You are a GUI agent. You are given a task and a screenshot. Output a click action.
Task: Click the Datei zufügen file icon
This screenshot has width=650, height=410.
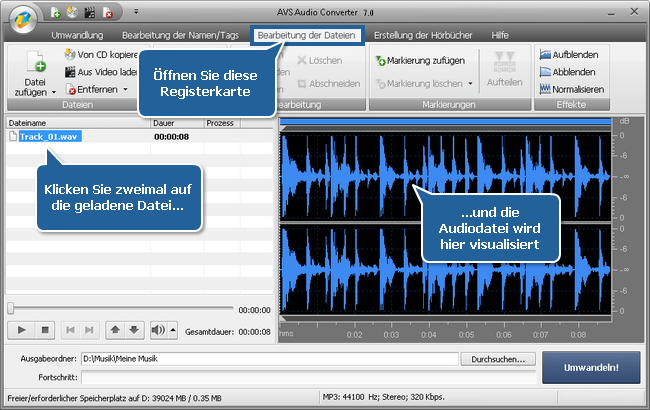[x=36, y=62]
